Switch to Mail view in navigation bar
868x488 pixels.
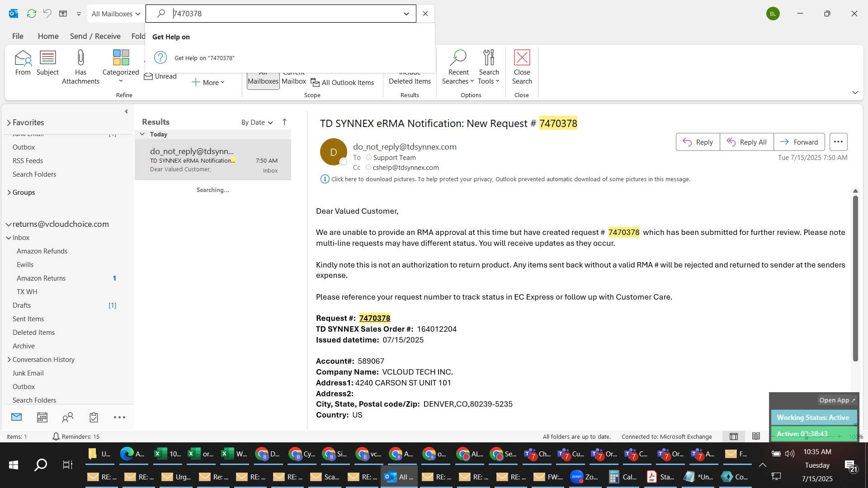tap(17, 417)
